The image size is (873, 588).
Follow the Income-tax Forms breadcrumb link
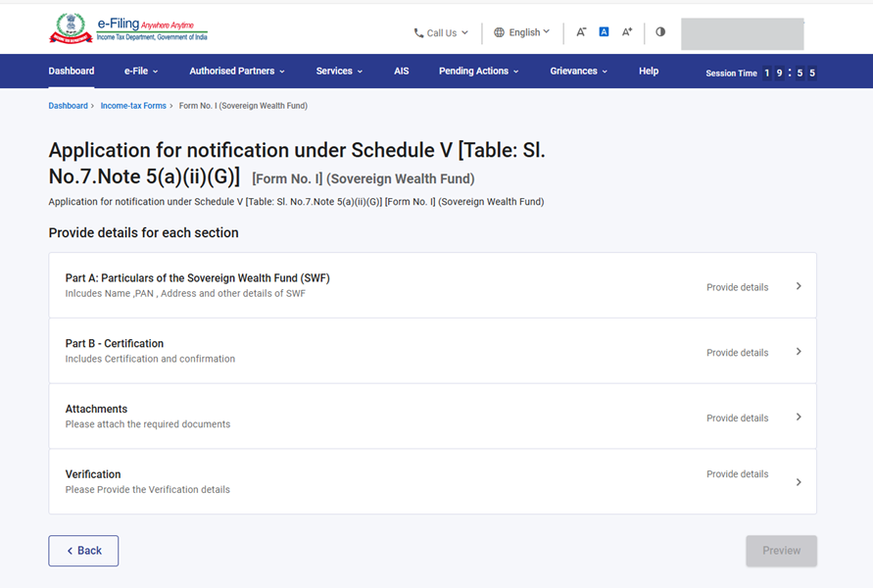[x=133, y=106]
